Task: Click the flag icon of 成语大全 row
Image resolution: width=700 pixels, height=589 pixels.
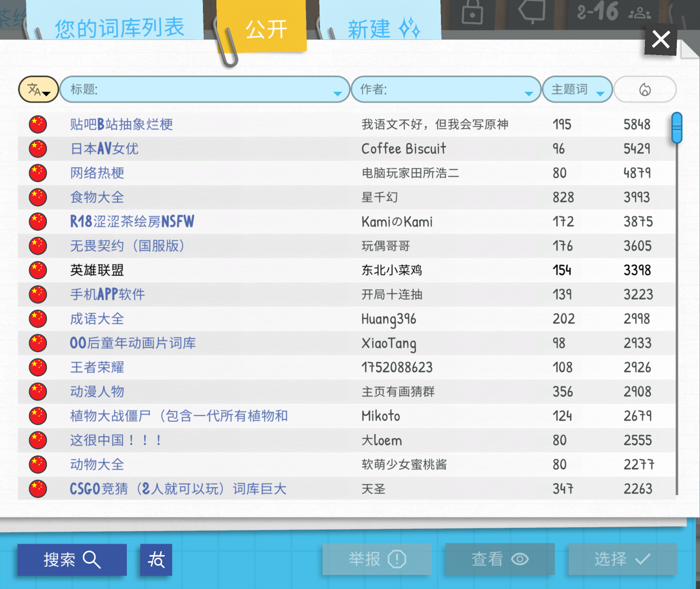Action: 38,319
